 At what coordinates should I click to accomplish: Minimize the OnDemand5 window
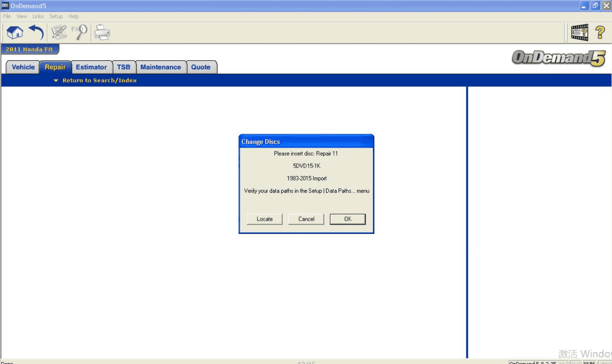tap(584, 5)
